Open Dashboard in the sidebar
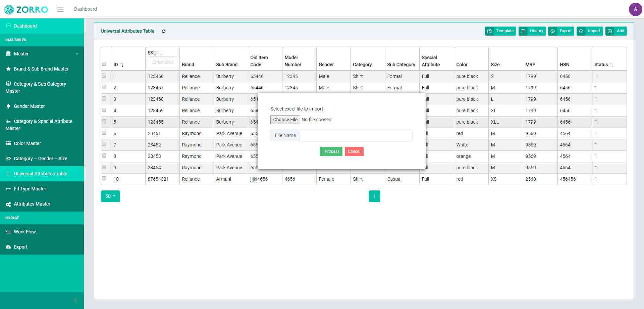 42,26
